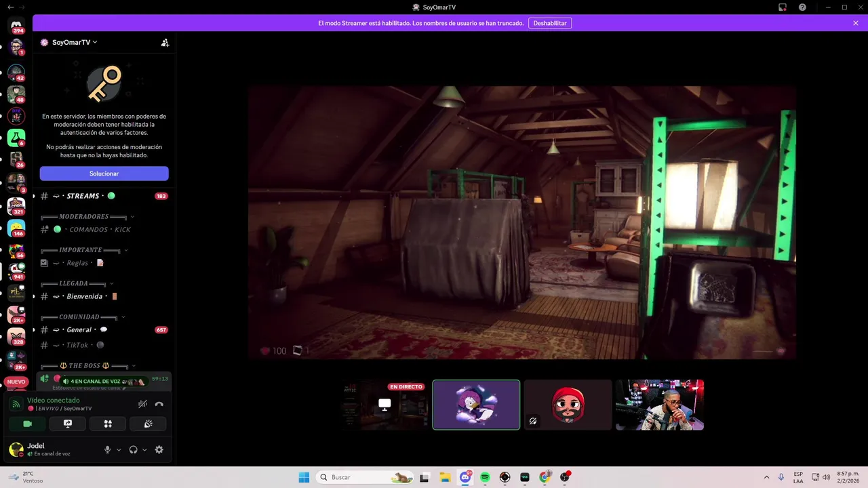Image resolution: width=868 pixels, height=488 pixels.
Task: Click Windows Start button
Action: (x=304, y=477)
